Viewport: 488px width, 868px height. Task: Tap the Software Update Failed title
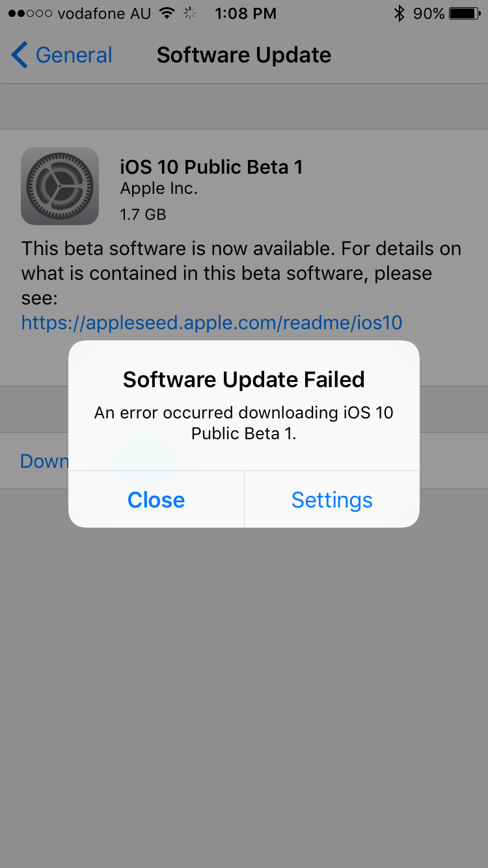244,379
